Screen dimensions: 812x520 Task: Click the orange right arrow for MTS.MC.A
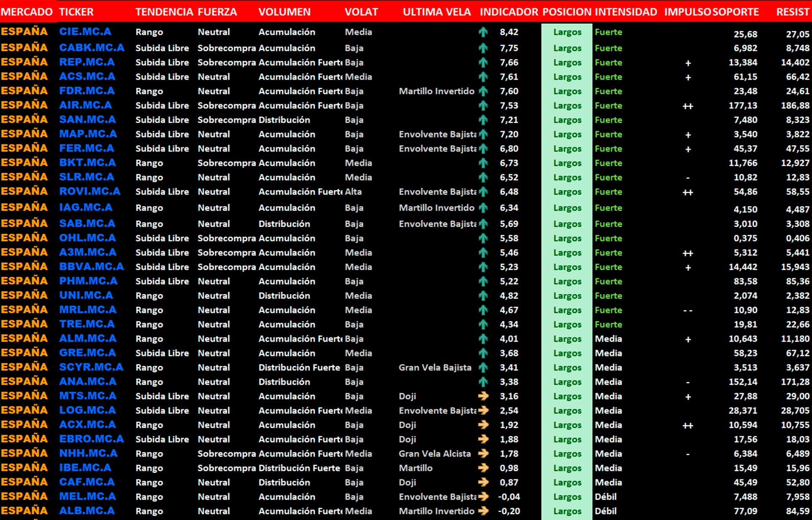(483, 397)
